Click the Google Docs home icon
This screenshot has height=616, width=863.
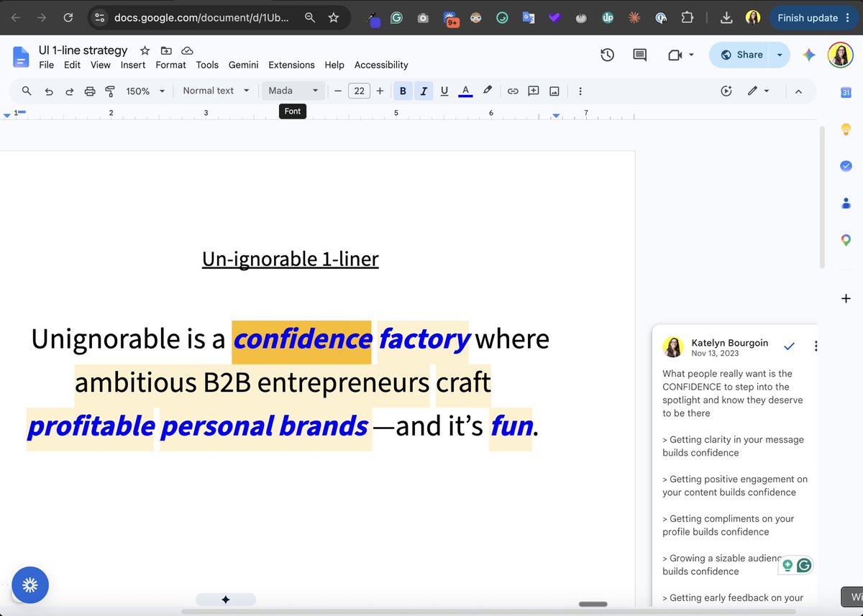(x=22, y=56)
